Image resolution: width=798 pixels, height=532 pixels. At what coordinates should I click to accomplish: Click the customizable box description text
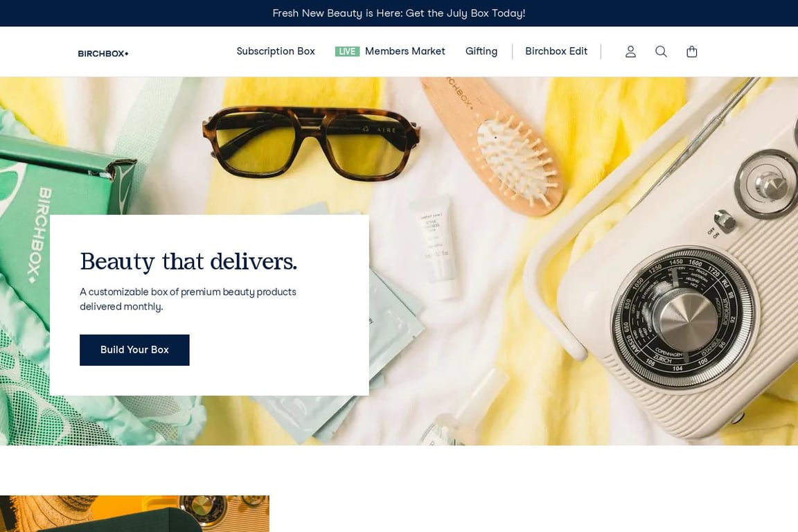[x=188, y=299]
